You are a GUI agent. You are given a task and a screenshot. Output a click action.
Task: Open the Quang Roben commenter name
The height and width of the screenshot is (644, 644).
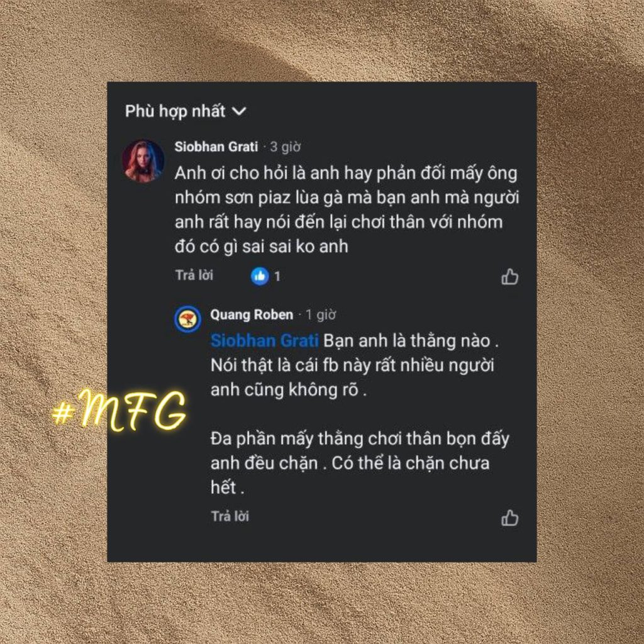pos(252,314)
